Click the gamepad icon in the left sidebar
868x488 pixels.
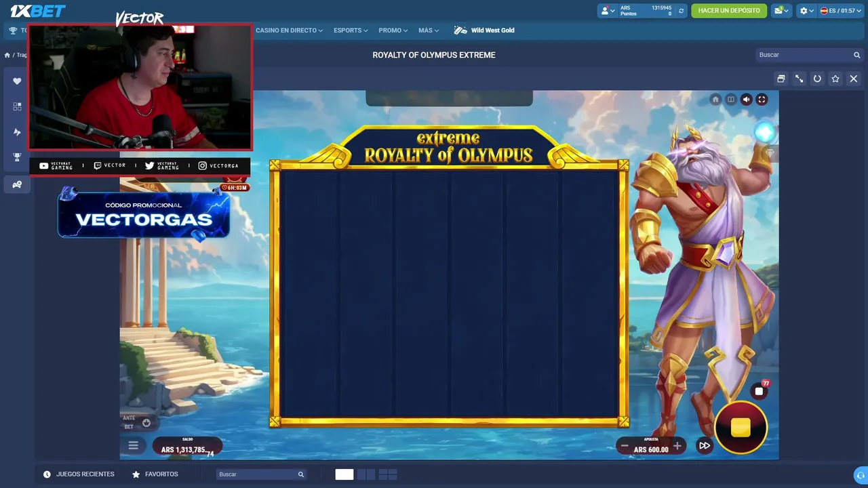click(17, 184)
